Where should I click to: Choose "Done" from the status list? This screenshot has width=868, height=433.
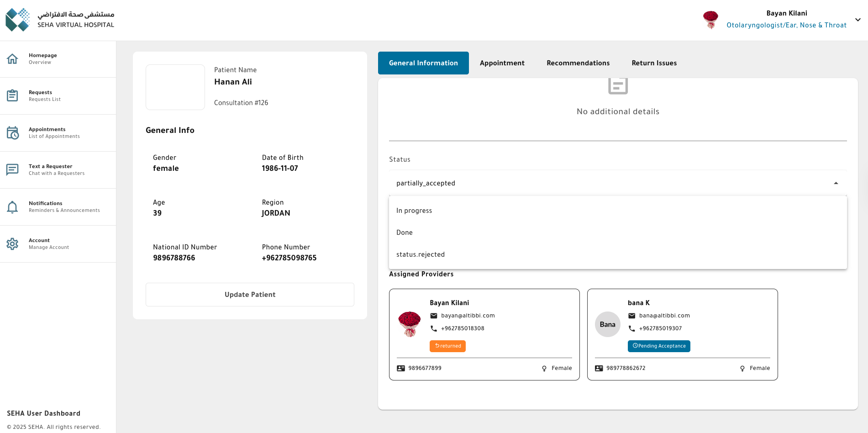[x=405, y=232]
